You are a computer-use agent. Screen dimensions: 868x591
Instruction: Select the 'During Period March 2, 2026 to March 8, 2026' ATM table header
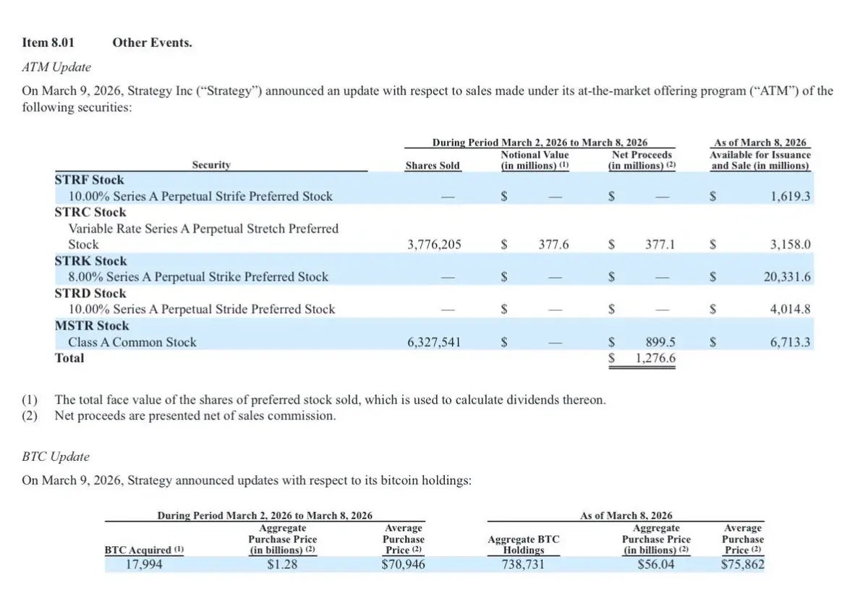540,143
